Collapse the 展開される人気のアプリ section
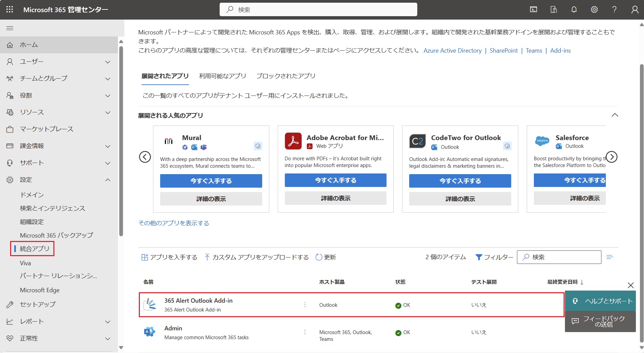The image size is (644, 353). [x=615, y=115]
